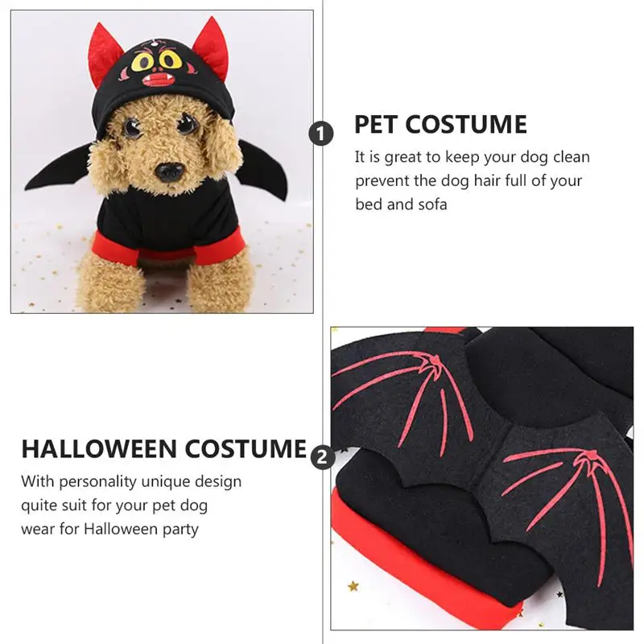Click the number 2 circle badge
Screen dimensions: 644x644
[x=323, y=456]
